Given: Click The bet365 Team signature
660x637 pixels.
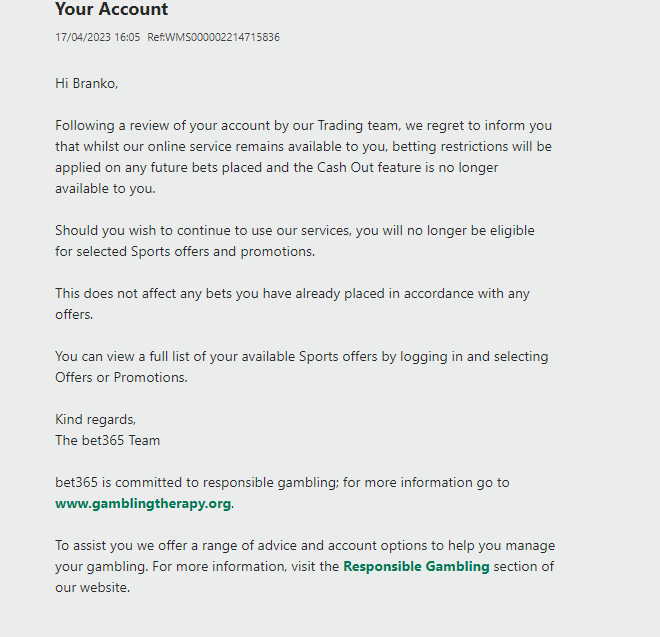Looking at the screenshot, I should tap(107, 440).
